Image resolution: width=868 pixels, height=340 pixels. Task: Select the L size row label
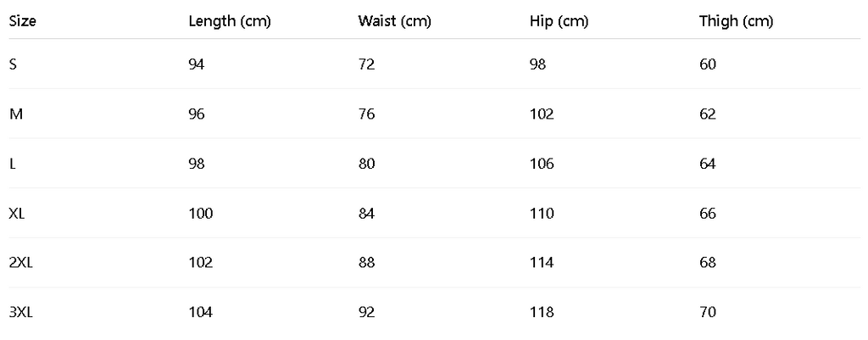pyautogui.click(x=12, y=164)
